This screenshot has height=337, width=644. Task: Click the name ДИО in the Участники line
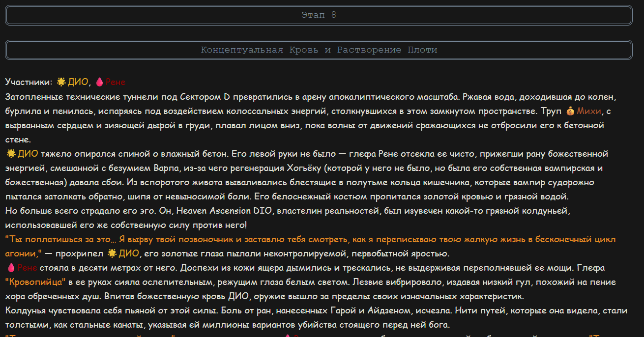click(78, 82)
